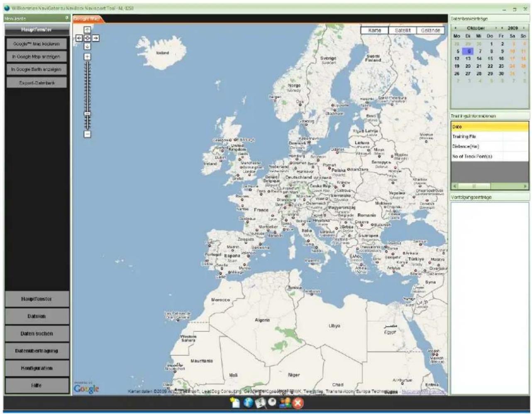Click the center button between the map pan arrows
The height and width of the screenshot is (414, 532).
point(87,38)
